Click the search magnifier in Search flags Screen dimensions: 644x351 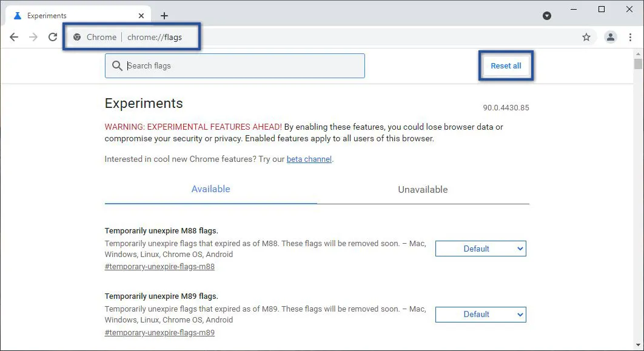[x=117, y=65]
